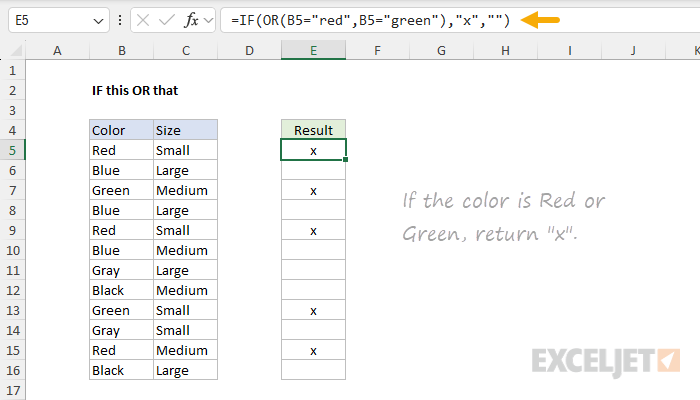Click the Color header cell
Image resolution: width=700 pixels, height=400 pixels.
tap(121, 130)
